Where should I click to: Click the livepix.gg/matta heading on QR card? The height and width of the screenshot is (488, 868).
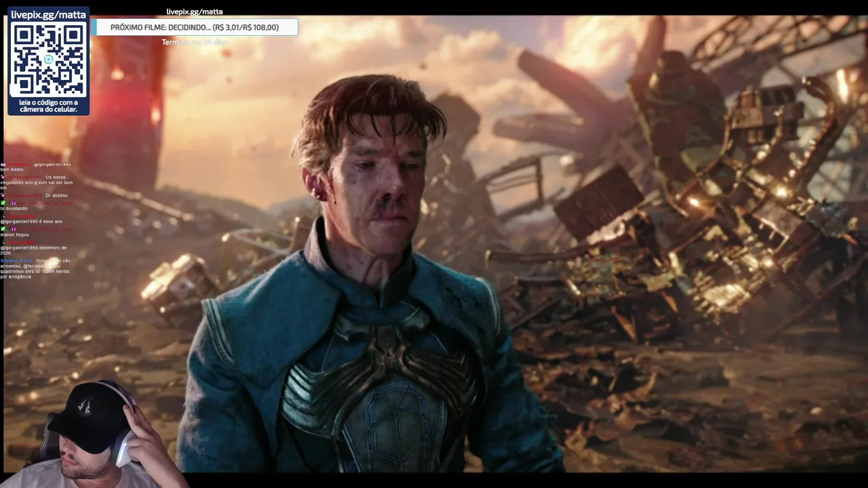point(48,14)
